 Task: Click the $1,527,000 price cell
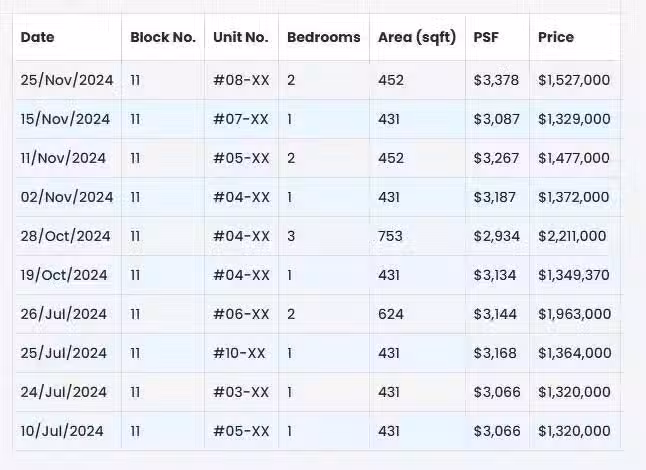point(574,80)
